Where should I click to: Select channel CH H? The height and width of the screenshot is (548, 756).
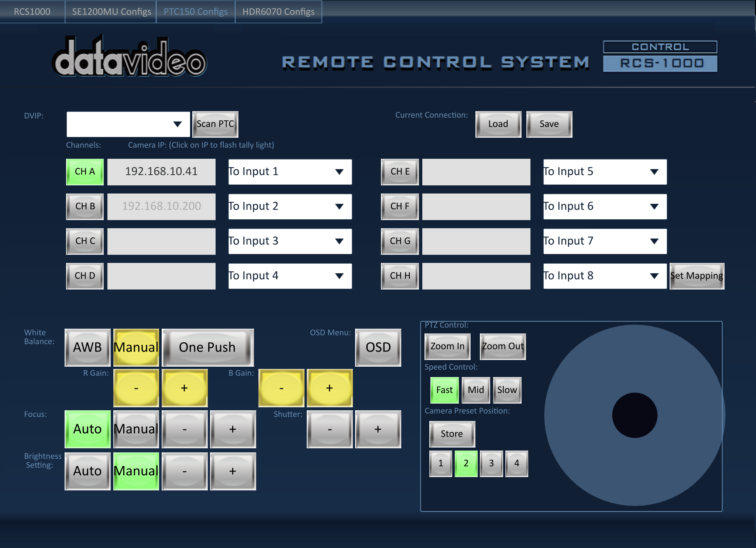click(400, 276)
